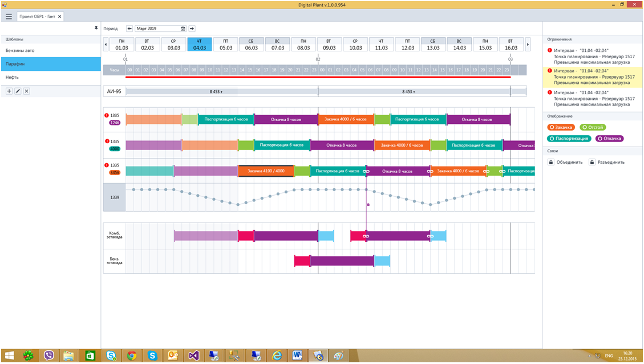Viewport: 644px width, 364px height.
Task: Open the hamburger main menu
Action: pos(9,17)
